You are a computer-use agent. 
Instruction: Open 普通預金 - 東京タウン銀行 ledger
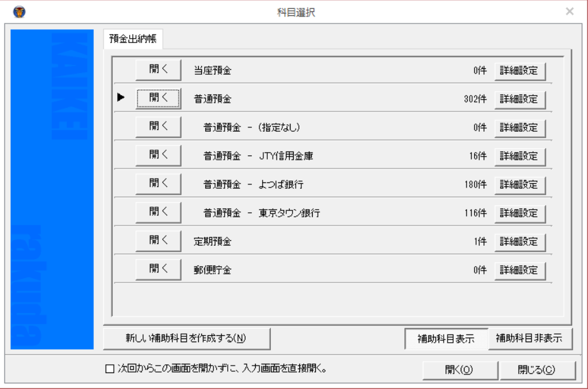[158, 212]
